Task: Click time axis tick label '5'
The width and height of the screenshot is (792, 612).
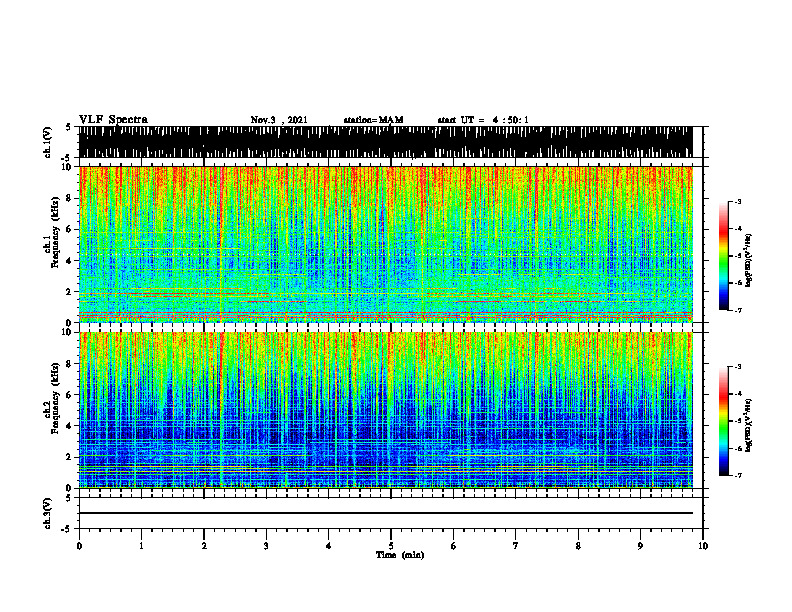Action: tap(391, 546)
